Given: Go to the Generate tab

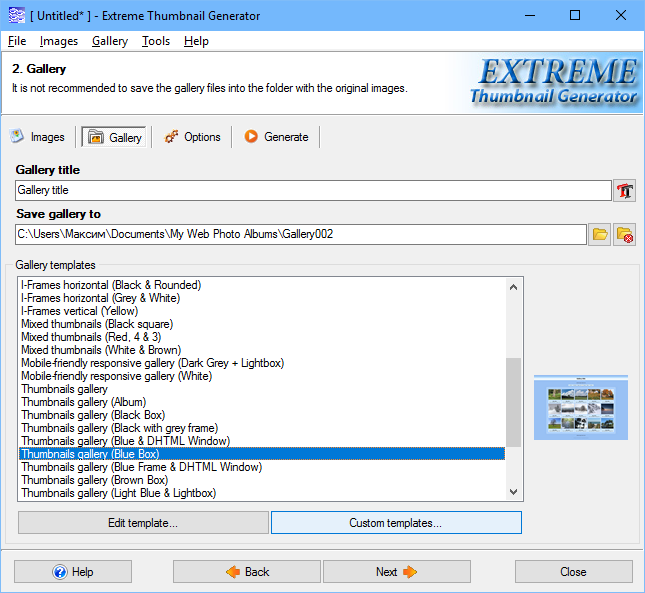Looking at the screenshot, I should click(276, 137).
